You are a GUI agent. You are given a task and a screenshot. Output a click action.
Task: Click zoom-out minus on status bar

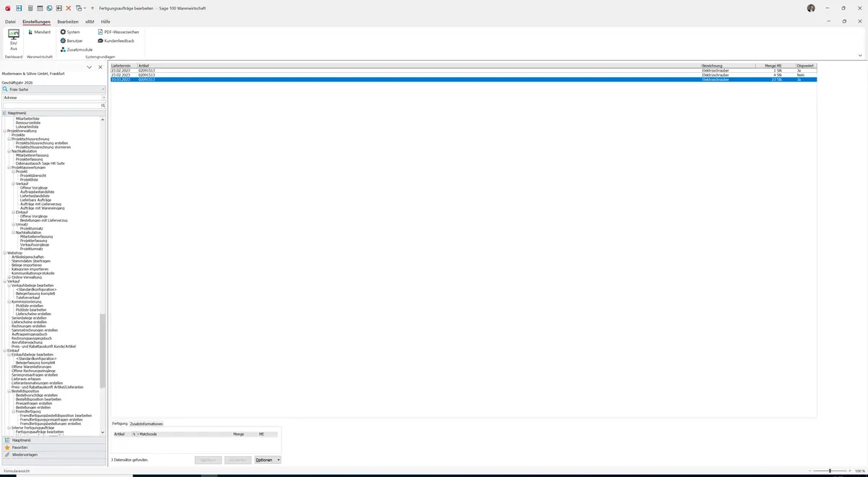pos(809,470)
